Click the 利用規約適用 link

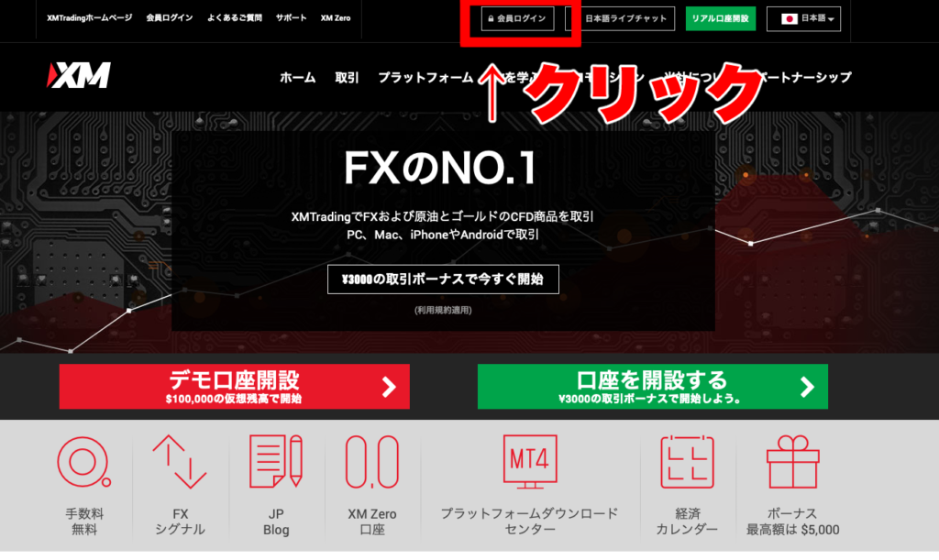tap(443, 310)
